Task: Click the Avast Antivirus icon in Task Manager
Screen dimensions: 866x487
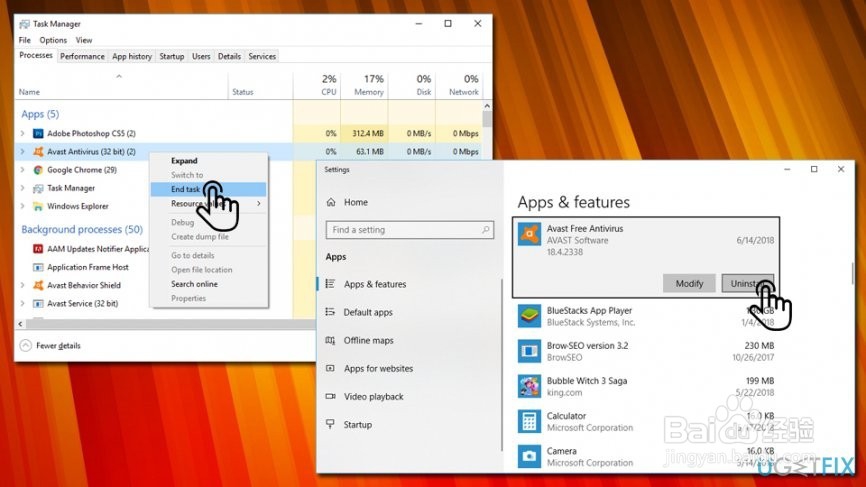Action: (x=38, y=151)
